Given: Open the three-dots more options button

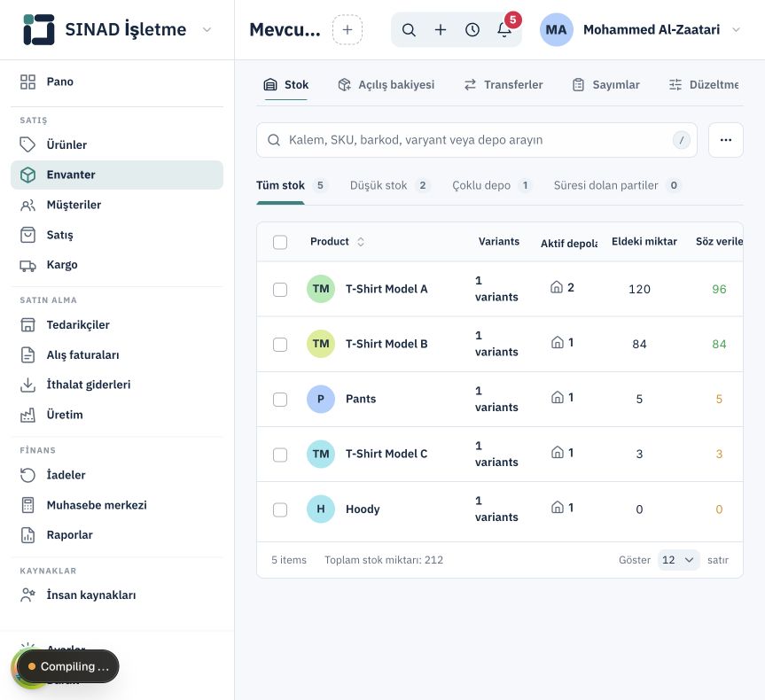Looking at the screenshot, I should point(725,140).
